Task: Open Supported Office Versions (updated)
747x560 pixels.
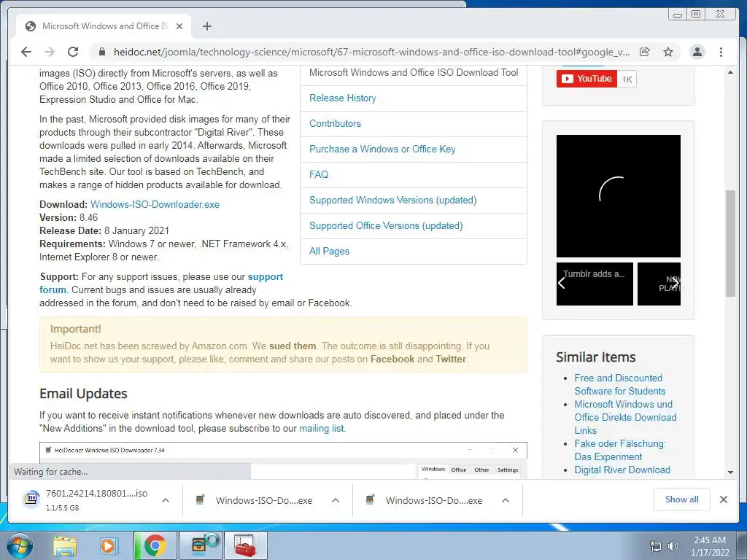Action: point(386,226)
